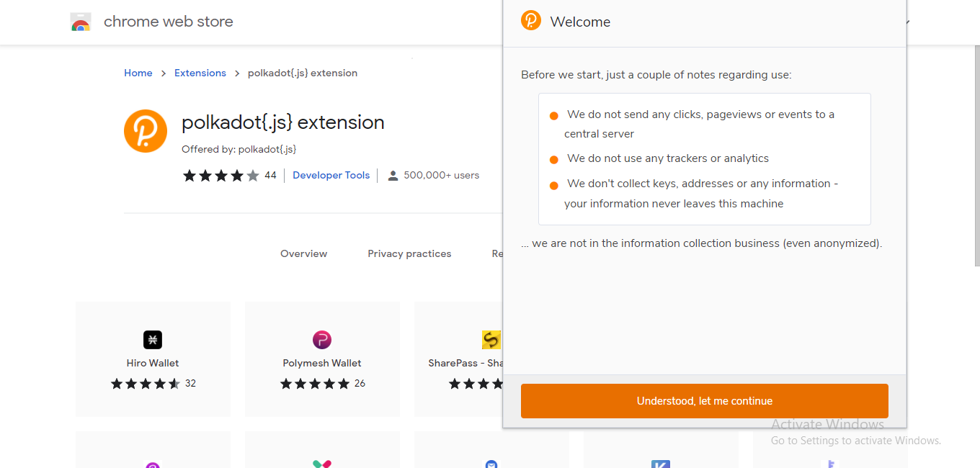
Task: Click the 'don't collect keys, addresses' note
Action: 701,194
